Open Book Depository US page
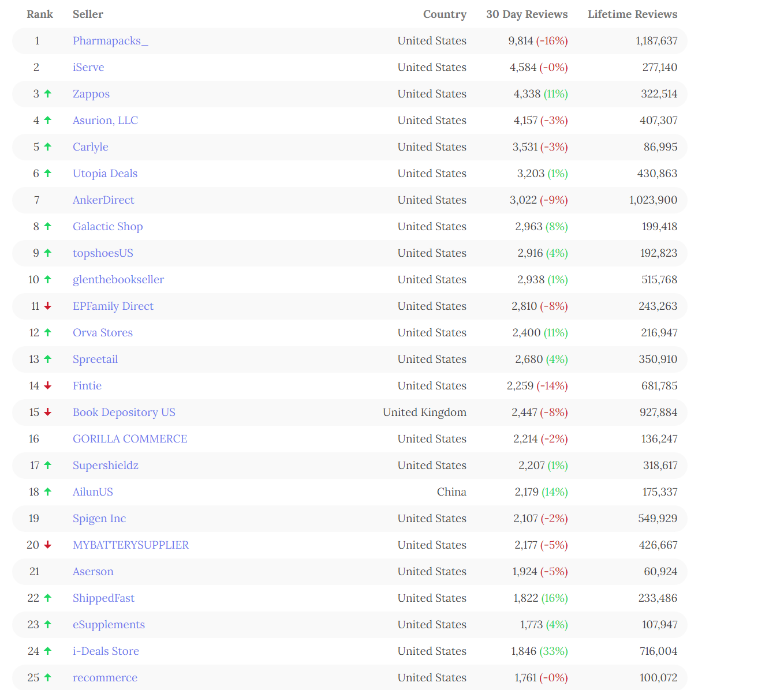This screenshot has width=784, height=690. click(124, 412)
